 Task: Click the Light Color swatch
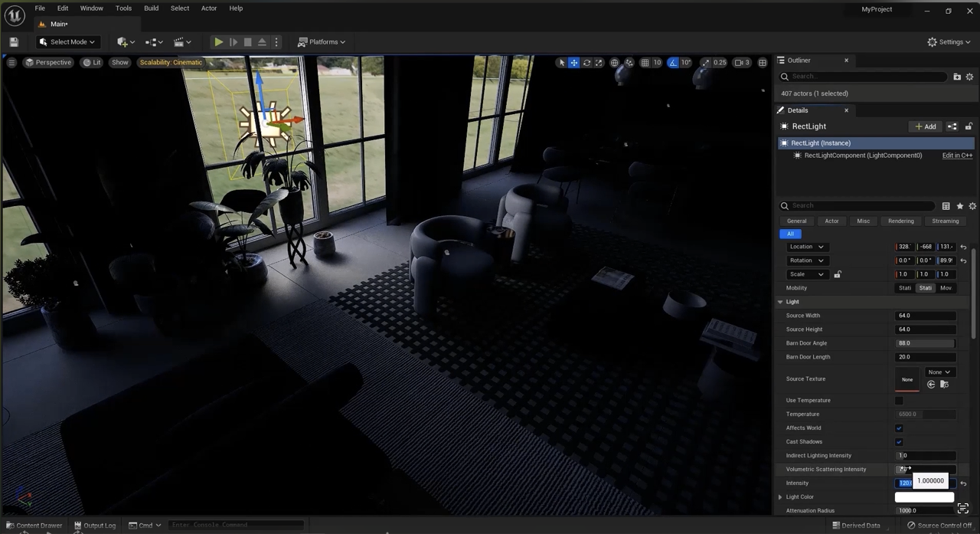click(x=925, y=497)
